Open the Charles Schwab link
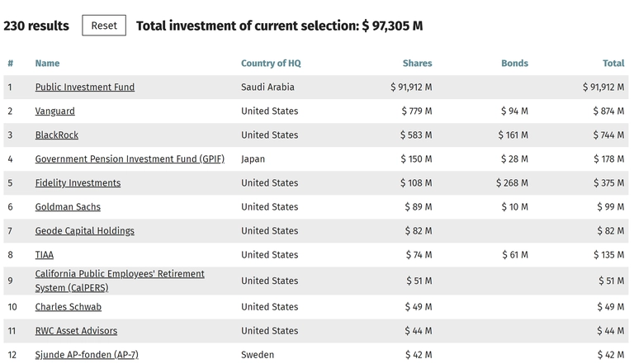Screen dimensions: 634x364 point(68,306)
